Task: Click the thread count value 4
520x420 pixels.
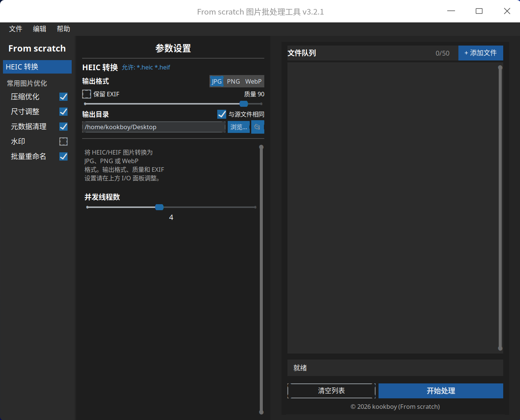Action: [x=171, y=217]
